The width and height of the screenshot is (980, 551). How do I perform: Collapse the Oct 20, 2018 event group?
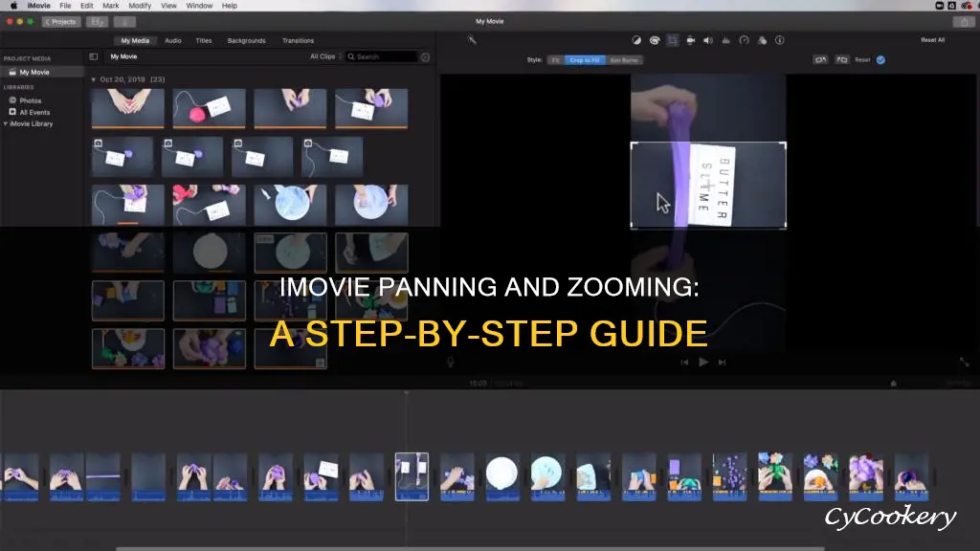point(93,80)
